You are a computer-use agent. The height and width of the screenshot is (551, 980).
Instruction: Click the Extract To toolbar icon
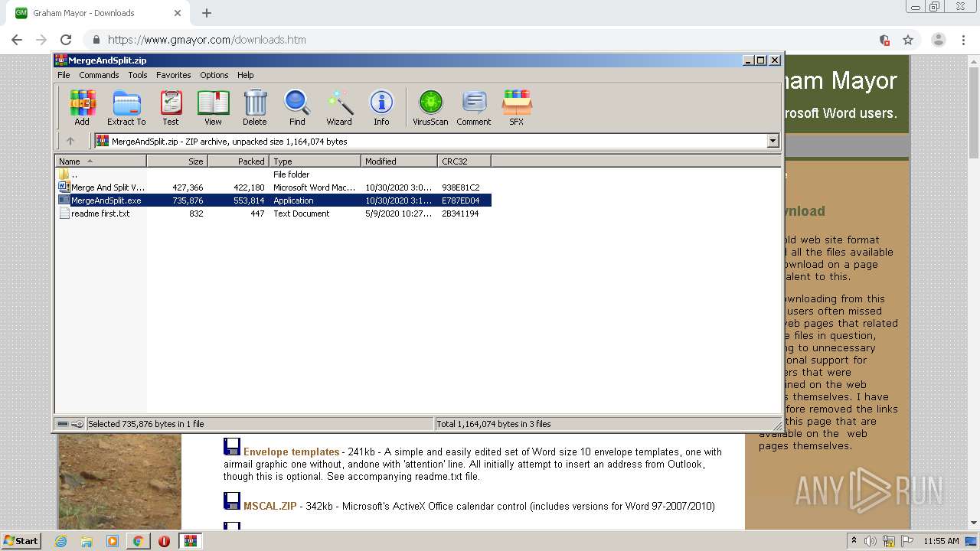126,107
